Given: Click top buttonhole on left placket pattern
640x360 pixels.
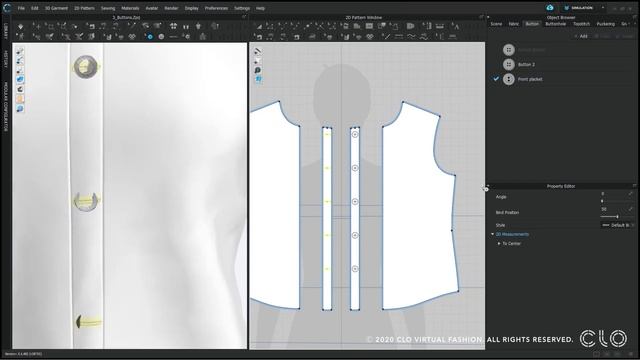Looking at the screenshot, I should (x=327, y=134).
